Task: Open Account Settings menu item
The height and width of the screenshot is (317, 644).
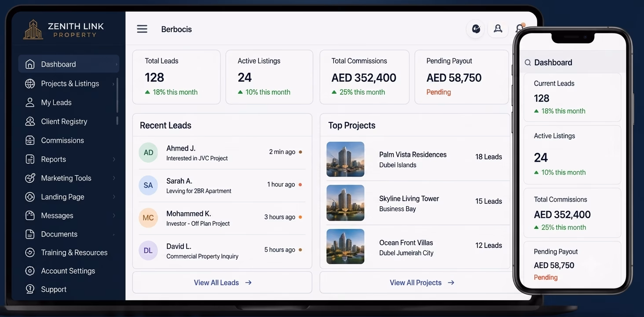Action: (x=69, y=271)
